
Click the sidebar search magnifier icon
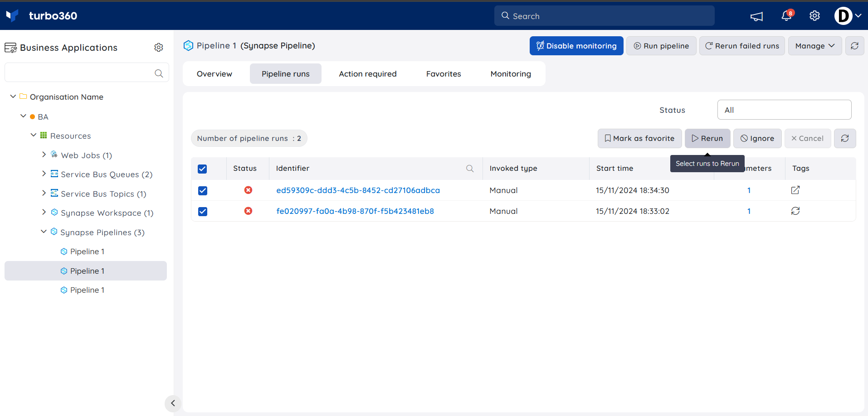click(159, 73)
